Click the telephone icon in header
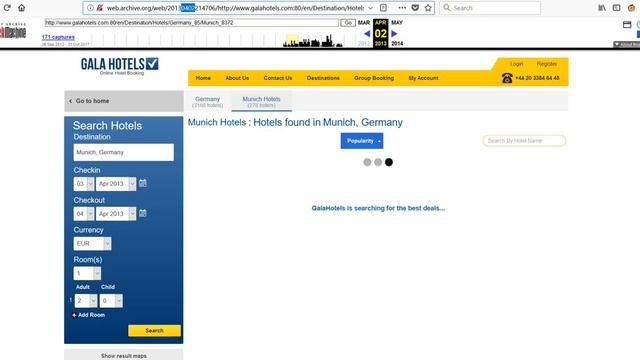The image size is (640, 360). (507, 78)
